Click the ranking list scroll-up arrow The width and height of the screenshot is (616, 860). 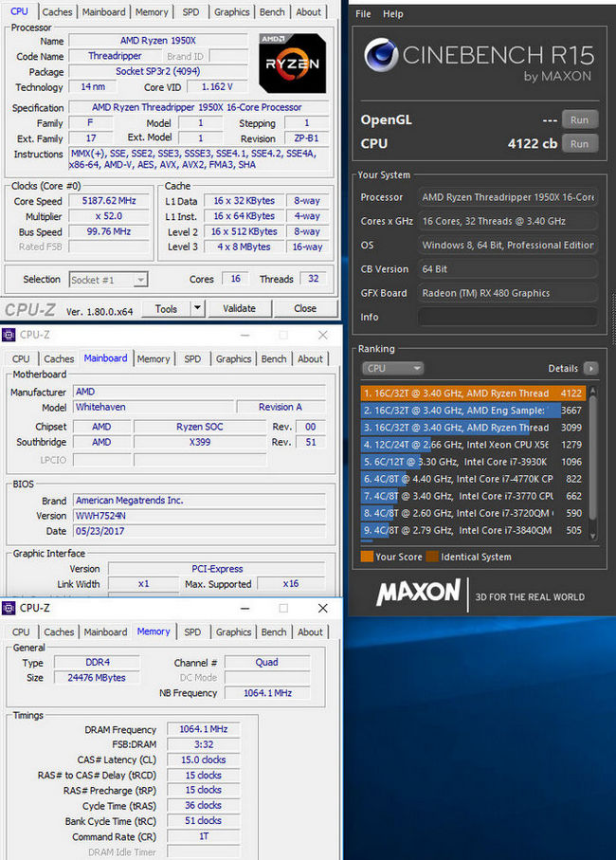point(593,391)
